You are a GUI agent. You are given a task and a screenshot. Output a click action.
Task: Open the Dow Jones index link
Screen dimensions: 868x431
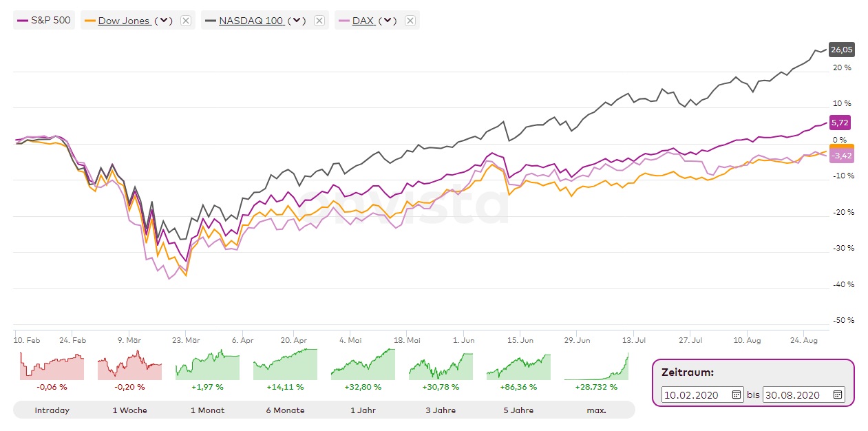click(x=124, y=21)
